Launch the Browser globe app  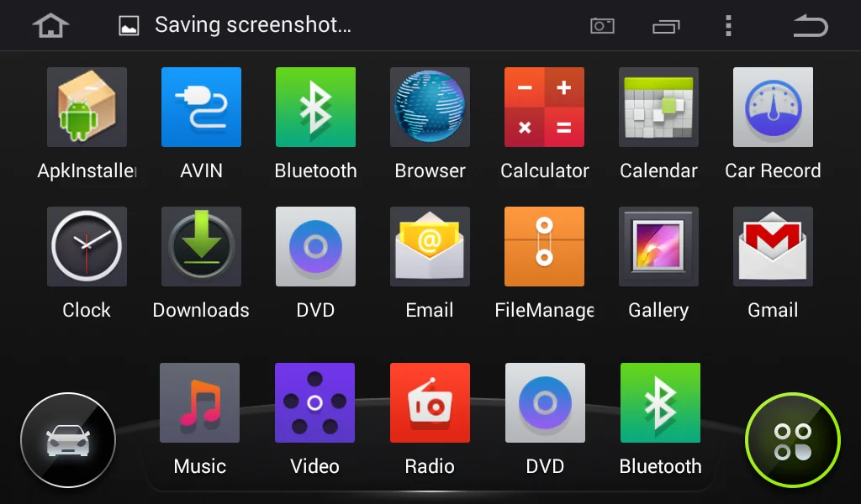(430, 107)
